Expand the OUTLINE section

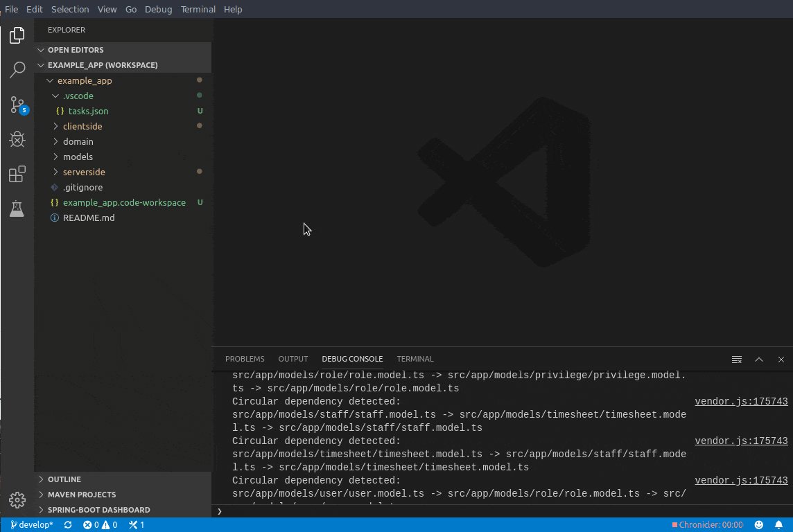click(64, 479)
